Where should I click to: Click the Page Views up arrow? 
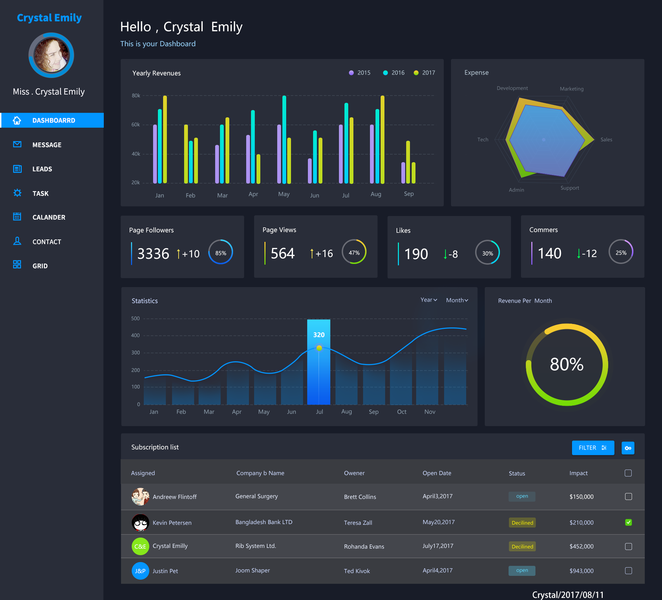(312, 253)
